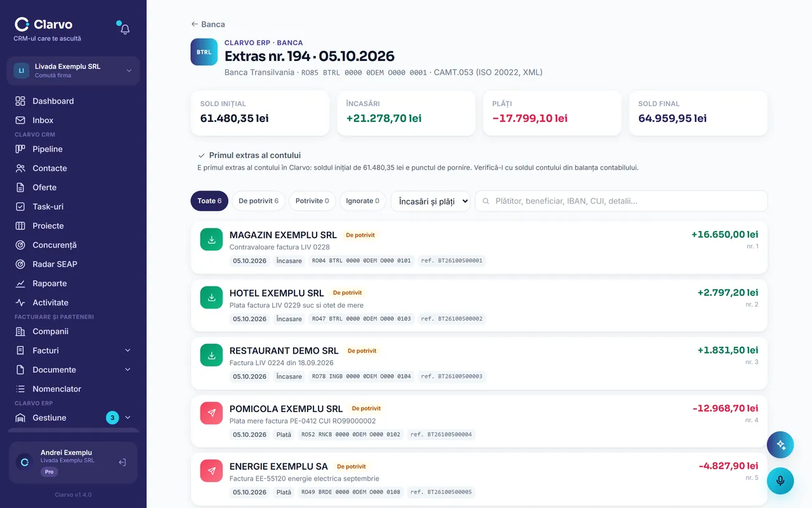Start voice input with microphone button
The image size is (812, 508).
click(780, 481)
